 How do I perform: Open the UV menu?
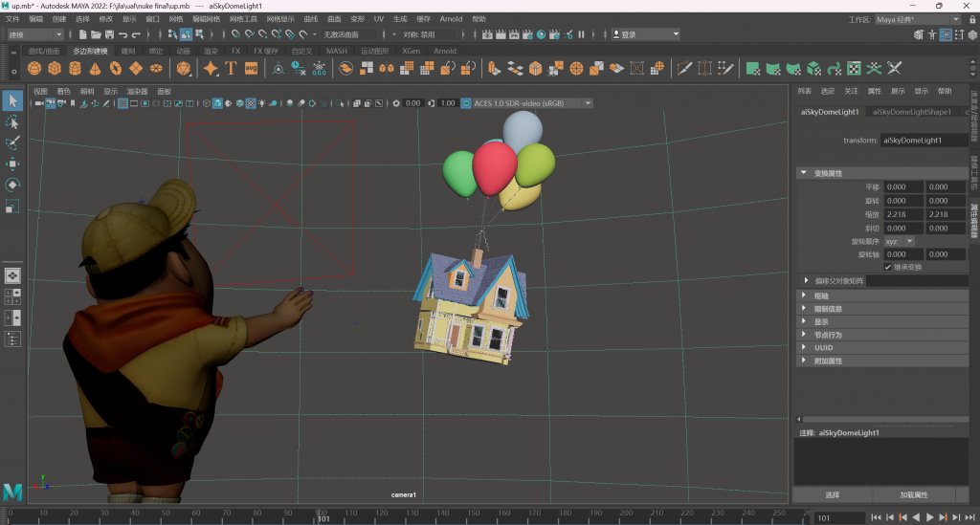(x=379, y=19)
